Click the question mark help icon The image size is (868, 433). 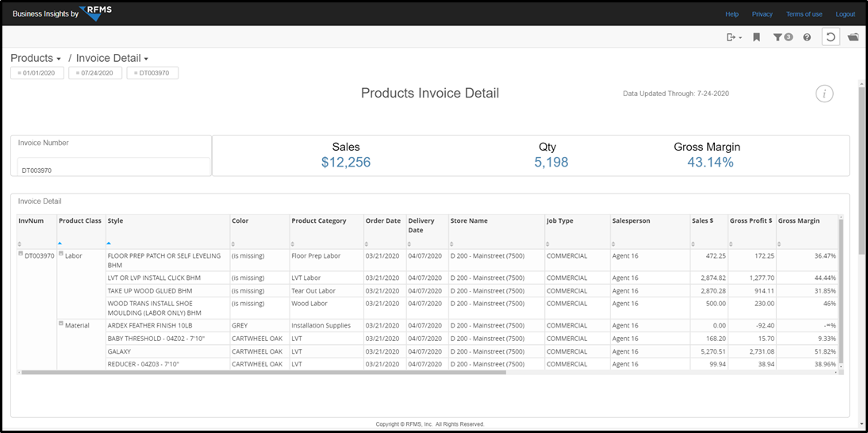(x=807, y=37)
